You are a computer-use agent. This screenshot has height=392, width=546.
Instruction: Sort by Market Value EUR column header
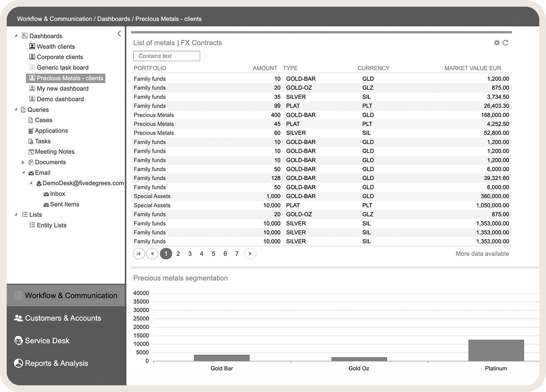(x=472, y=68)
